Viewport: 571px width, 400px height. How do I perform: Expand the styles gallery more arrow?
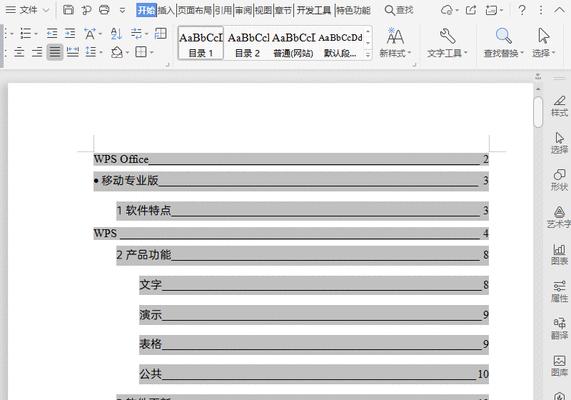[x=368, y=55]
